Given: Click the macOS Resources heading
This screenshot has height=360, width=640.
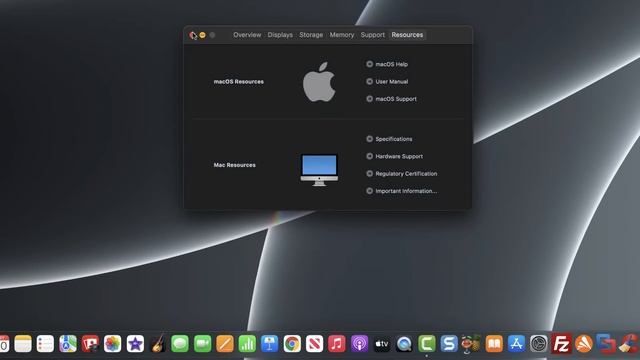Looking at the screenshot, I should [238, 82].
